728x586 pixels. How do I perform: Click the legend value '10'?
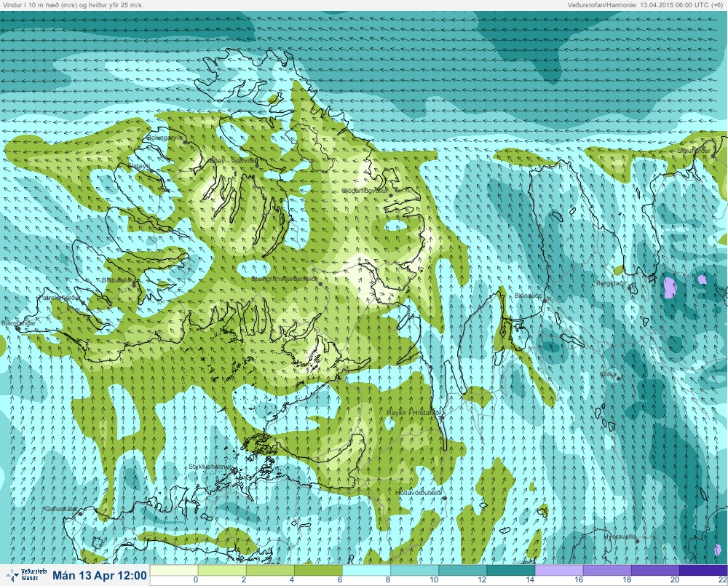coord(434,580)
